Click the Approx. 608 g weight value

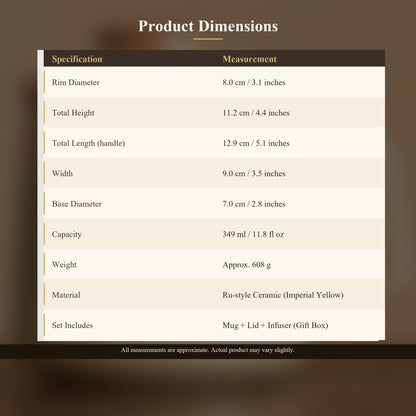click(247, 265)
